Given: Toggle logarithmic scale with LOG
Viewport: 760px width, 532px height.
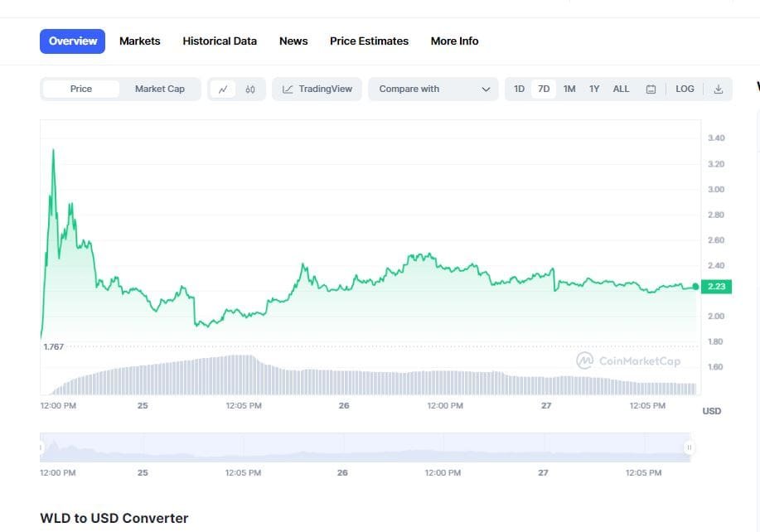Looking at the screenshot, I should point(684,88).
